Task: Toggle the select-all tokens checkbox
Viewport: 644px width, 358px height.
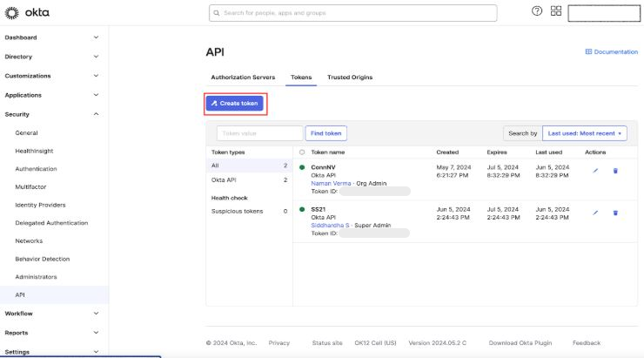Action: coord(302,152)
